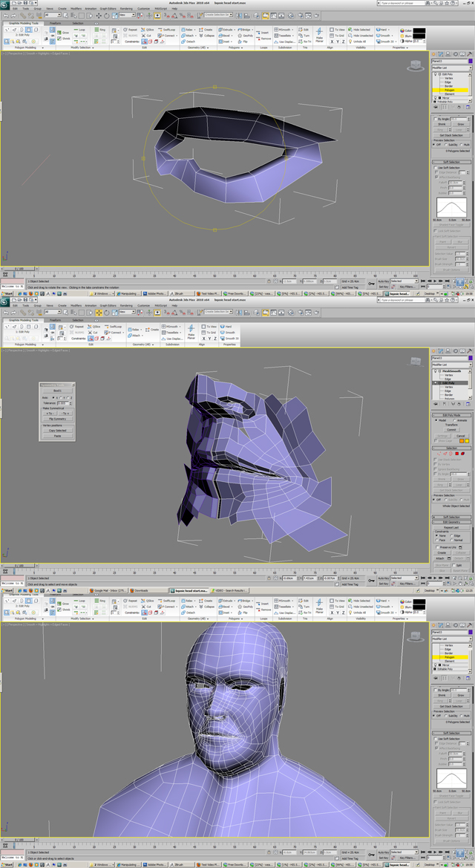This screenshot has width=475, height=868.
Task: Click Tolerance field in Symmetry Tools dialog
Action: pyautogui.click(x=63, y=403)
